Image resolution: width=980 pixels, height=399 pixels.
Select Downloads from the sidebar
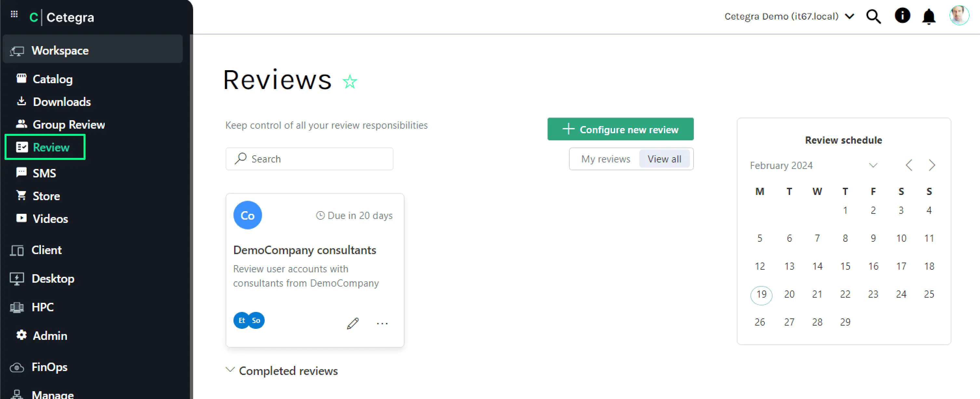(x=62, y=101)
